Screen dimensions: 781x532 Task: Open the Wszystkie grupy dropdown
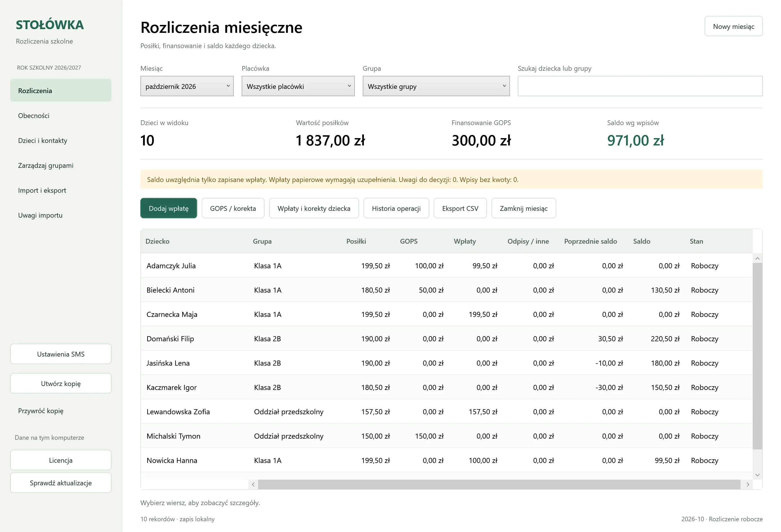(x=436, y=86)
